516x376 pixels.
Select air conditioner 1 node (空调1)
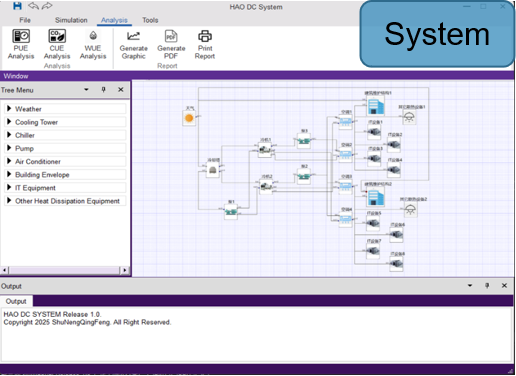coord(346,122)
